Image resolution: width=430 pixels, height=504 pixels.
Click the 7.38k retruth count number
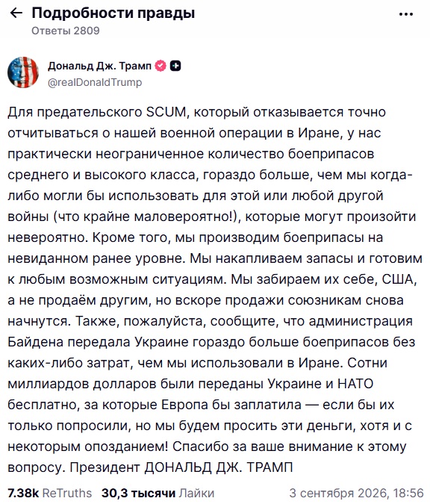[23, 493]
